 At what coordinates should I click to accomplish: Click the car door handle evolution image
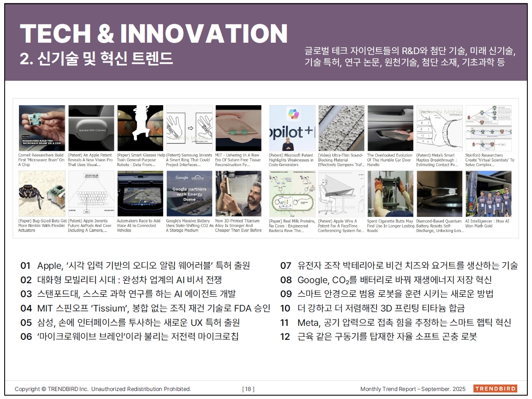[390, 128]
